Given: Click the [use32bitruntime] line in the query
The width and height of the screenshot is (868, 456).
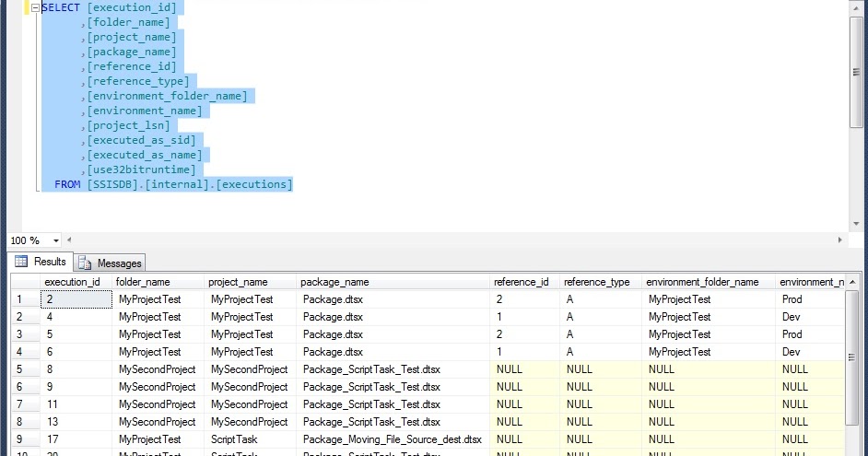Looking at the screenshot, I should pyautogui.click(x=141, y=170).
